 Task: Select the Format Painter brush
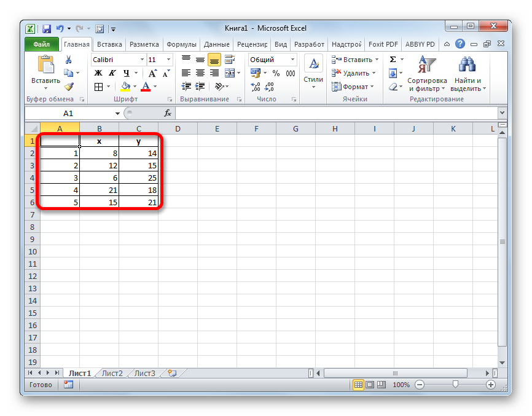click(x=69, y=87)
